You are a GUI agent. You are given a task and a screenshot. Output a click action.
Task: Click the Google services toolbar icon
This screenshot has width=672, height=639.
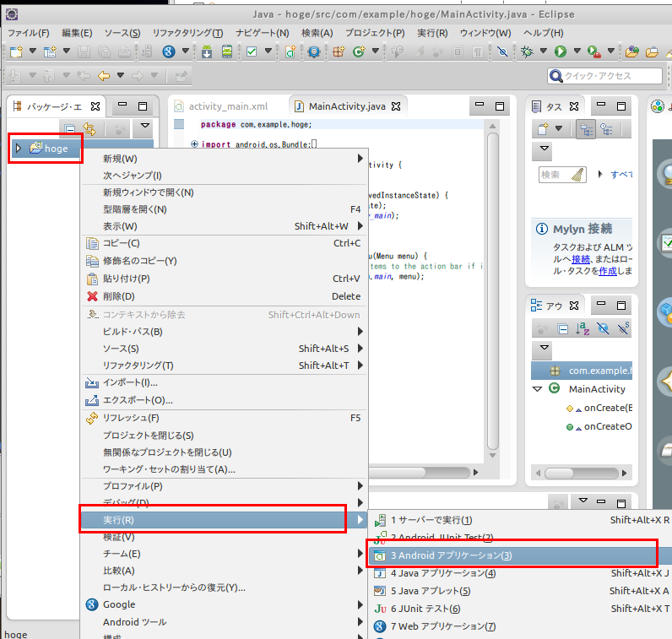pyautogui.click(x=169, y=51)
